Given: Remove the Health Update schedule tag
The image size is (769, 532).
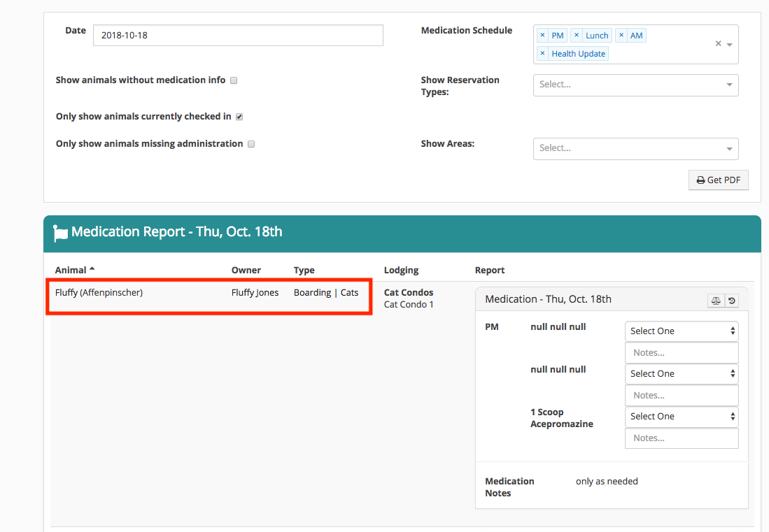Looking at the screenshot, I should [543, 53].
